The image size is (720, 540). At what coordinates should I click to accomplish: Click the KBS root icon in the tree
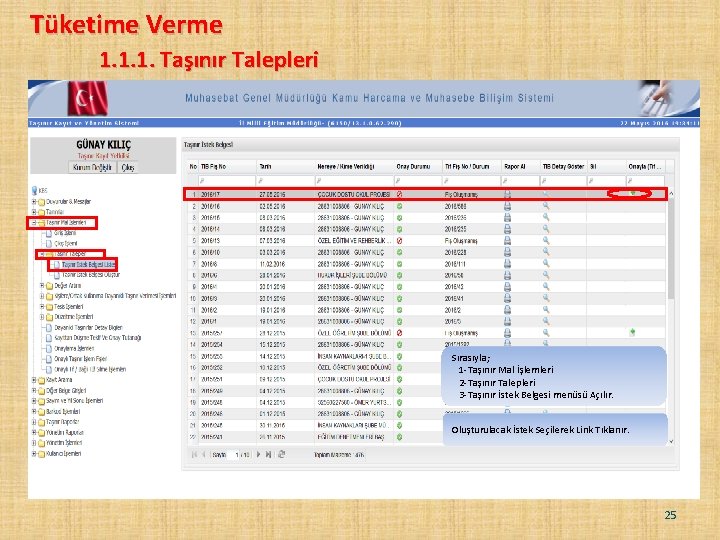click(34, 191)
